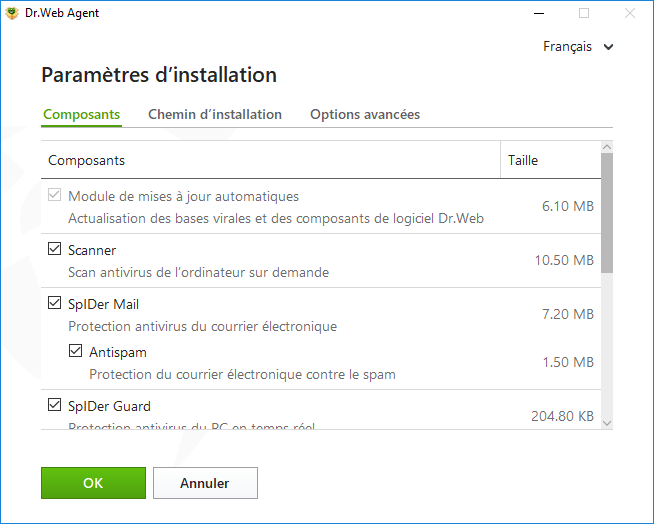Click the component list scrollbar thumb
Viewport: 654px width, 524px height.
(607, 213)
